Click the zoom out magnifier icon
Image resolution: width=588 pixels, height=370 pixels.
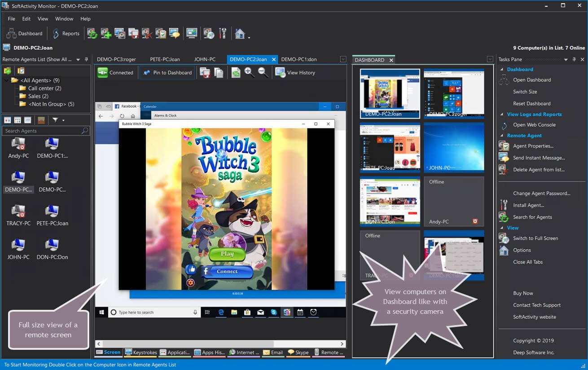pyautogui.click(x=263, y=72)
